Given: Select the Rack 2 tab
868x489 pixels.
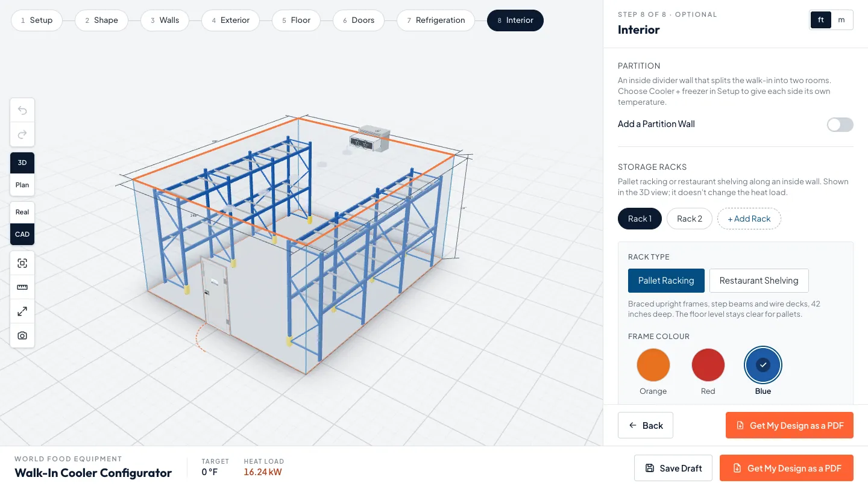Looking at the screenshot, I should 690,219.
